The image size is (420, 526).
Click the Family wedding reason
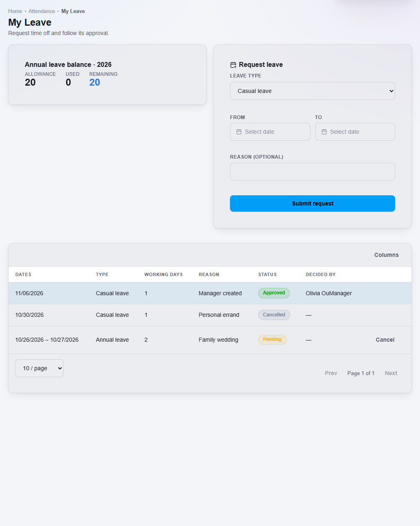click(219, 340)
